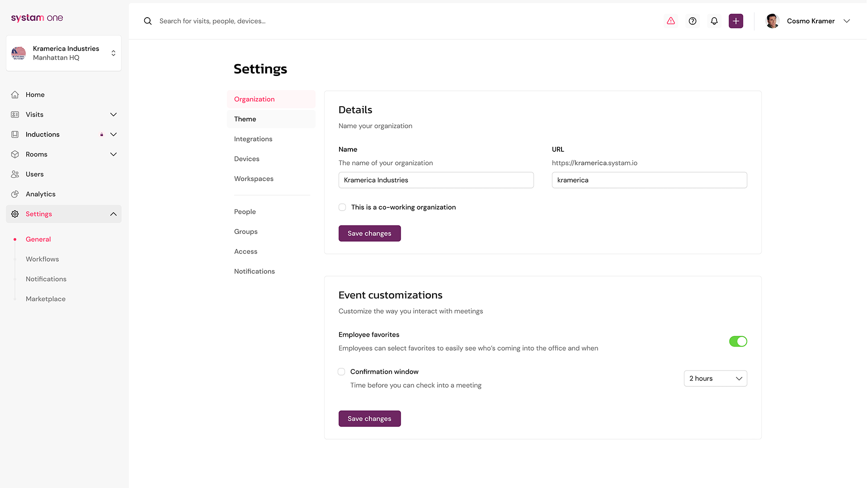Open the Confirmation window duration dropdown
Image resolution: width=868 pixels, height=488 pixels.
pos(715,378)
